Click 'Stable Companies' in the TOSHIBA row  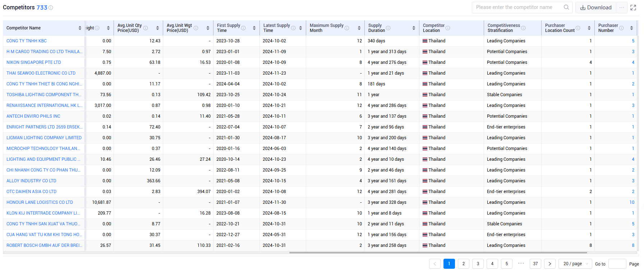[x=505, y=95]
